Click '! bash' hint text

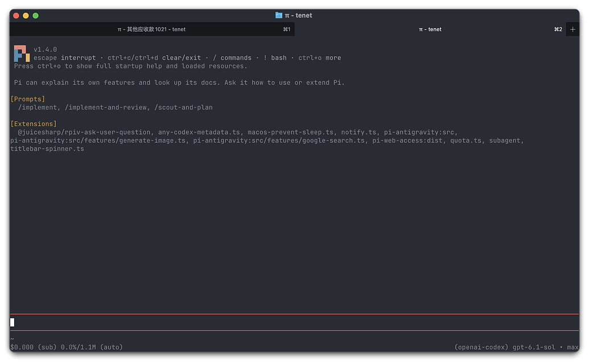coord(275,58)
